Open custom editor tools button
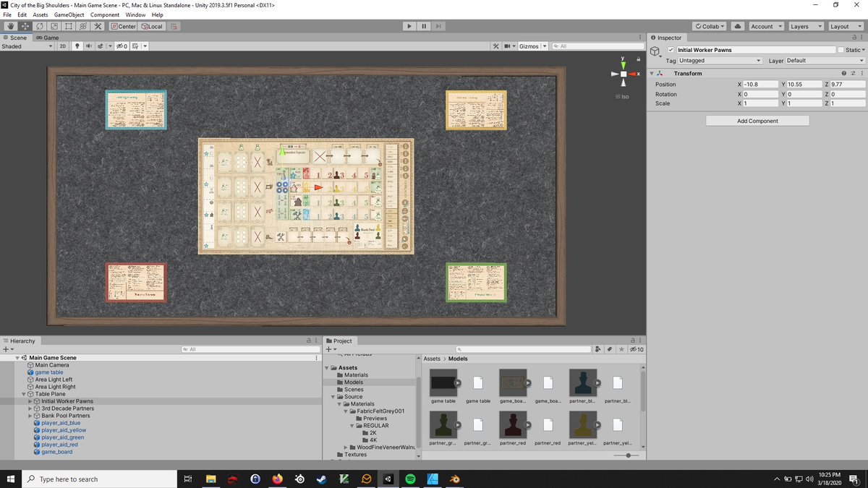 [98, 26]
